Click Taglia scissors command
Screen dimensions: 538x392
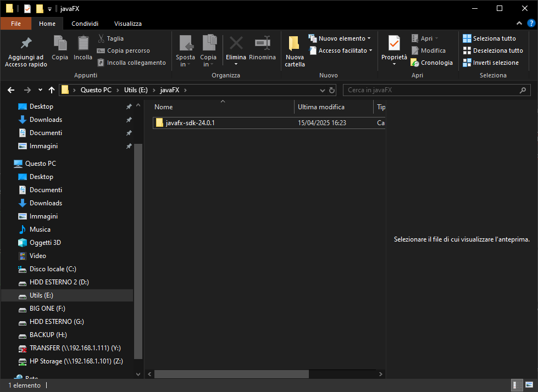tap(110, 38)
